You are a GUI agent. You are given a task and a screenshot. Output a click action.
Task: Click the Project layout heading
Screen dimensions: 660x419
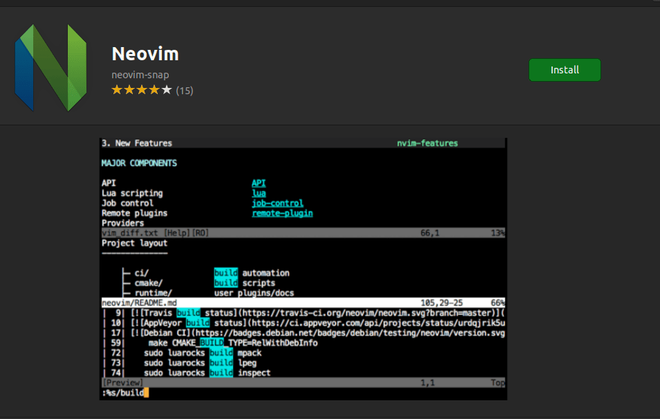(134, 243)
